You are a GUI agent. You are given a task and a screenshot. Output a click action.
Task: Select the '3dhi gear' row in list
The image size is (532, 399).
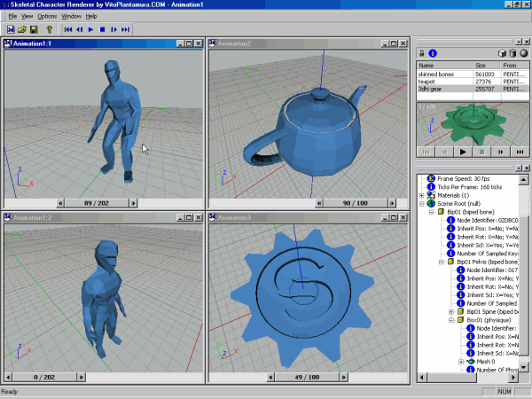pos(473,89)
